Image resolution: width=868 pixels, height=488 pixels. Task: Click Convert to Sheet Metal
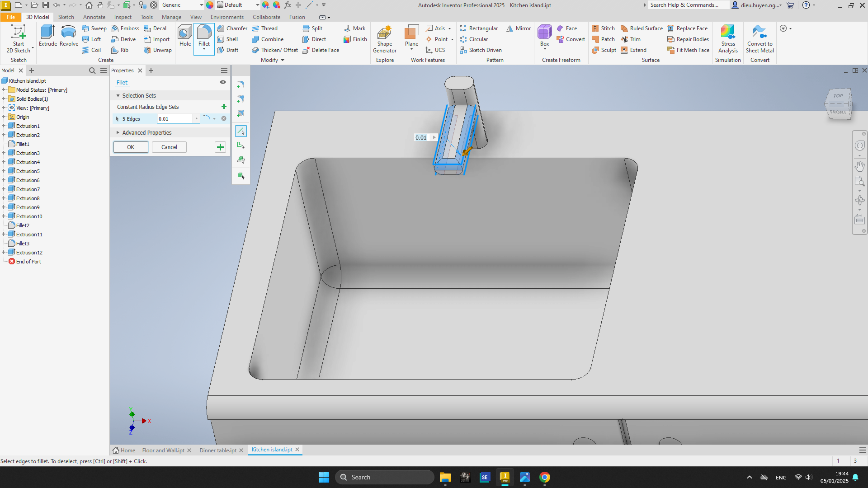coord(759,39)
